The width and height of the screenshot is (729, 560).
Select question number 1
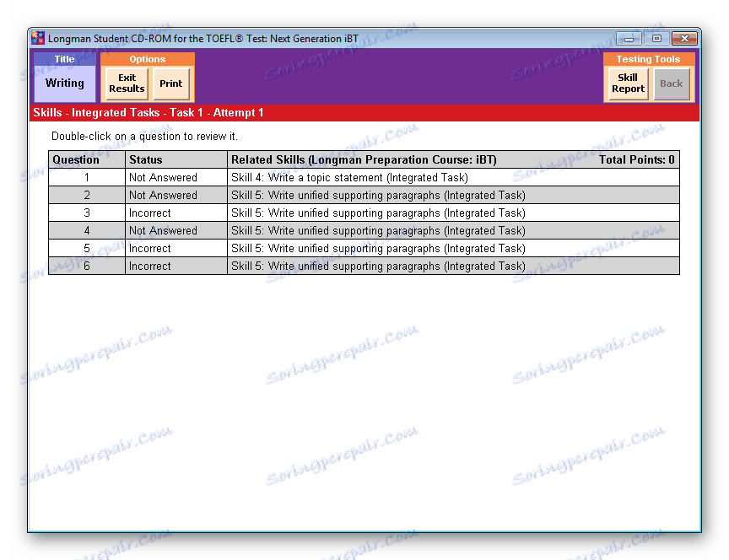pyautogui.click(x=87, y=177)
